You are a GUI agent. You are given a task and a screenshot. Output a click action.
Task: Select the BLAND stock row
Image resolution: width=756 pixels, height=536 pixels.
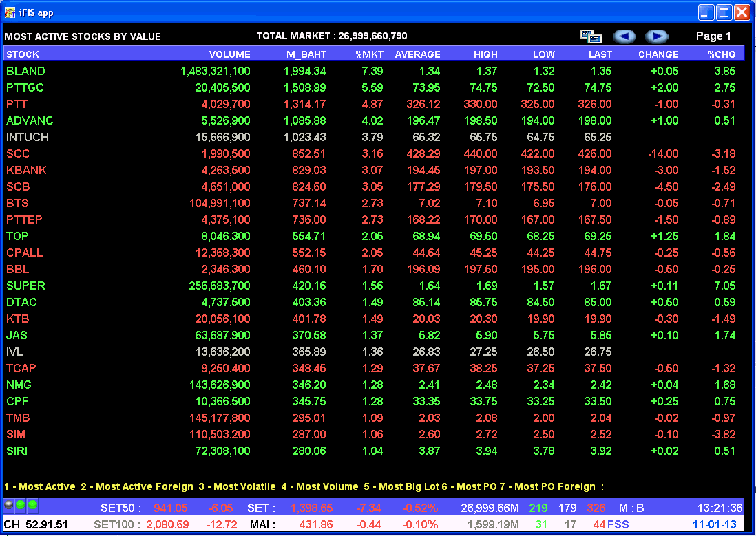coord(371,71)
